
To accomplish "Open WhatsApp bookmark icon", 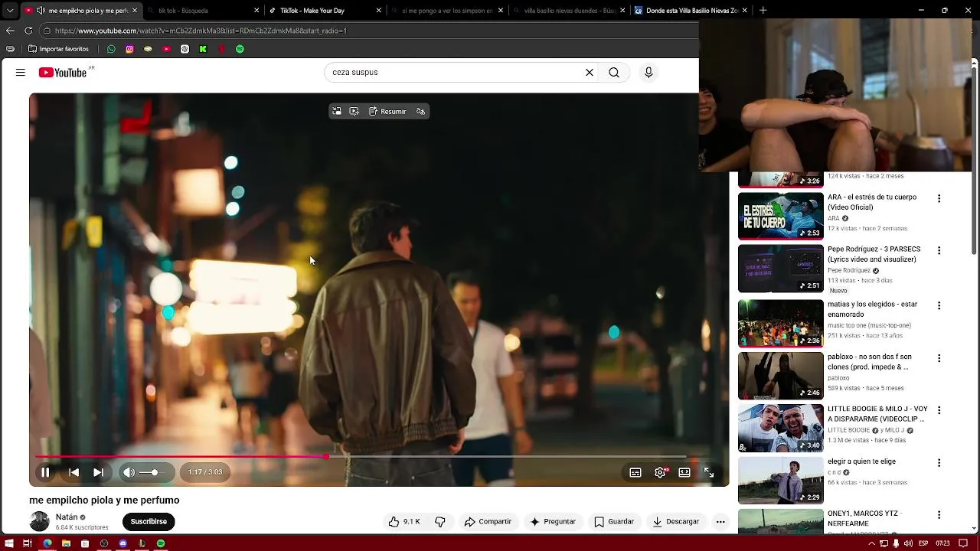I will (x=111, y=49).
